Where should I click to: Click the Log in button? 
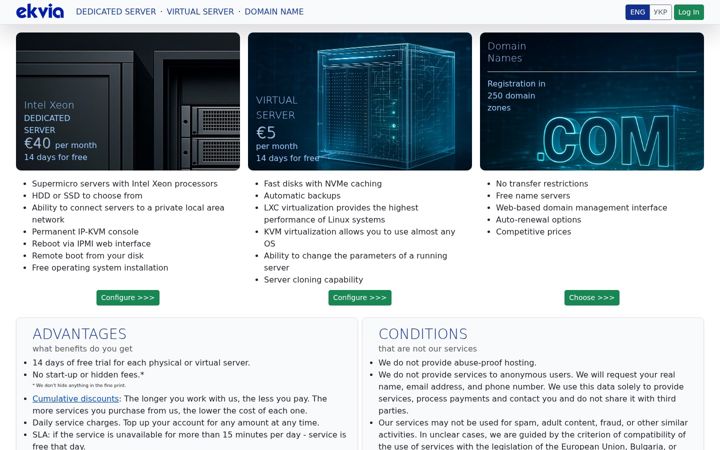click(x=689, y=12)
